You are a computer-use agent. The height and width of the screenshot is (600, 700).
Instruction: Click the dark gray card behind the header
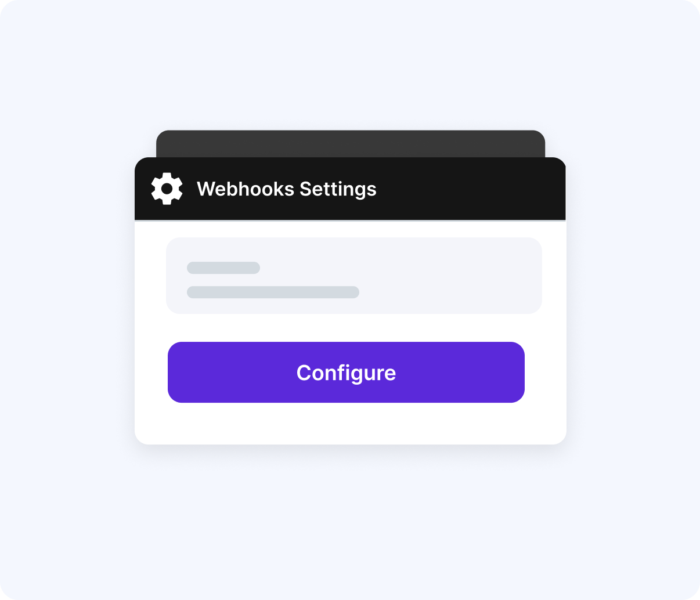pyautogui.click(x=351, y=143)
